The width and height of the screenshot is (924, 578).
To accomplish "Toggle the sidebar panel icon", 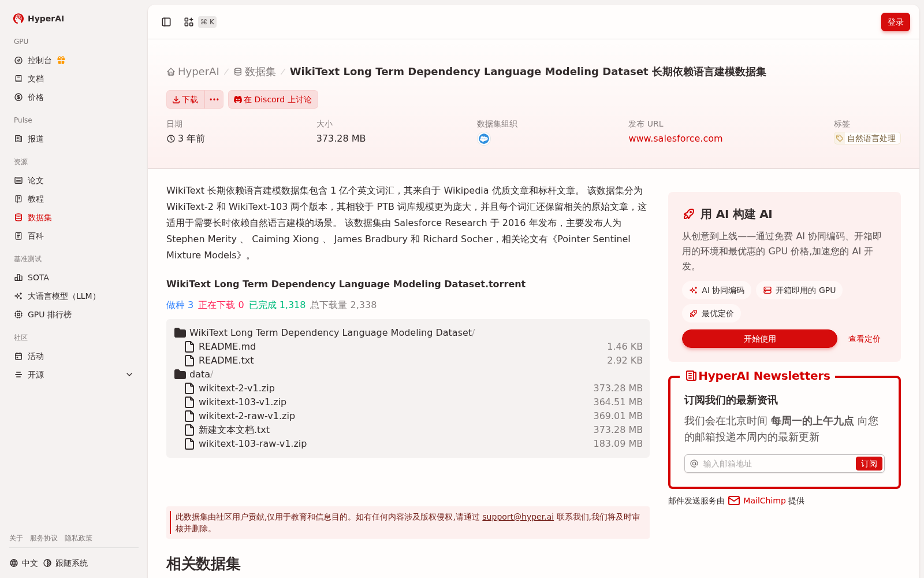I will pos(166,22).
